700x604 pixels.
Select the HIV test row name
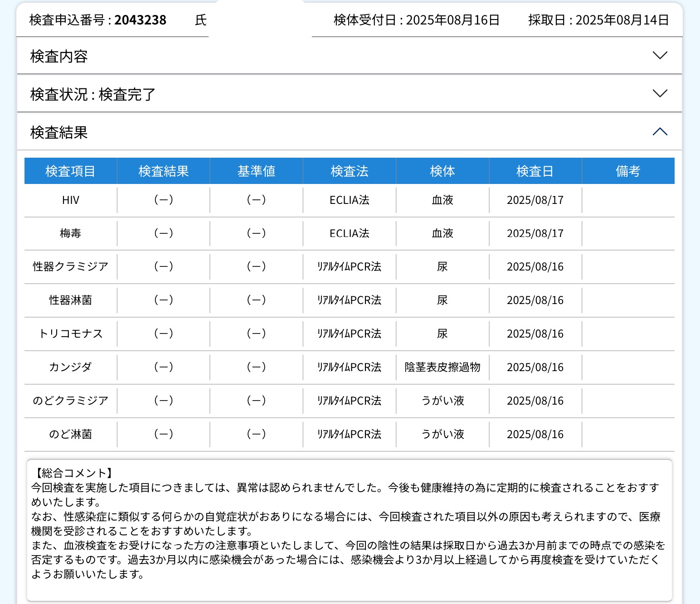click(x=71, y=200)
